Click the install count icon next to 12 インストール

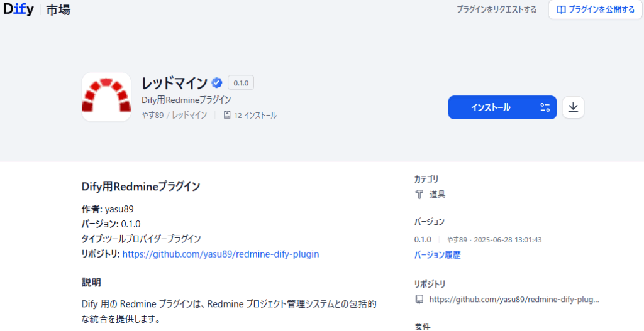coord(226,116)
